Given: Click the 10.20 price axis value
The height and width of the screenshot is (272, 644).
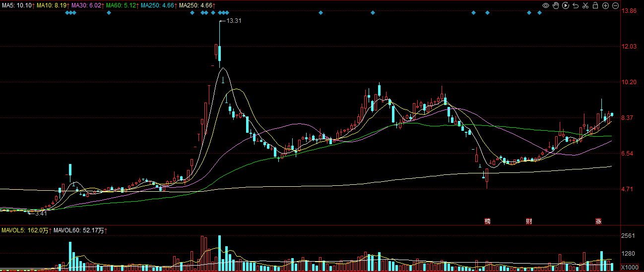Looking at the screenshot, I should pyautogui.click(x=629, y=82).
